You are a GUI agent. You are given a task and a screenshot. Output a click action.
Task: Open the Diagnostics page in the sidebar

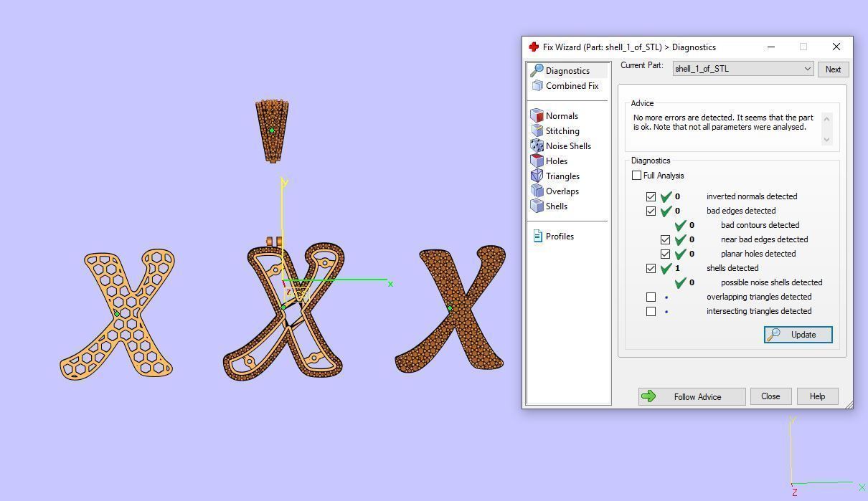click(x=567, y=70)
